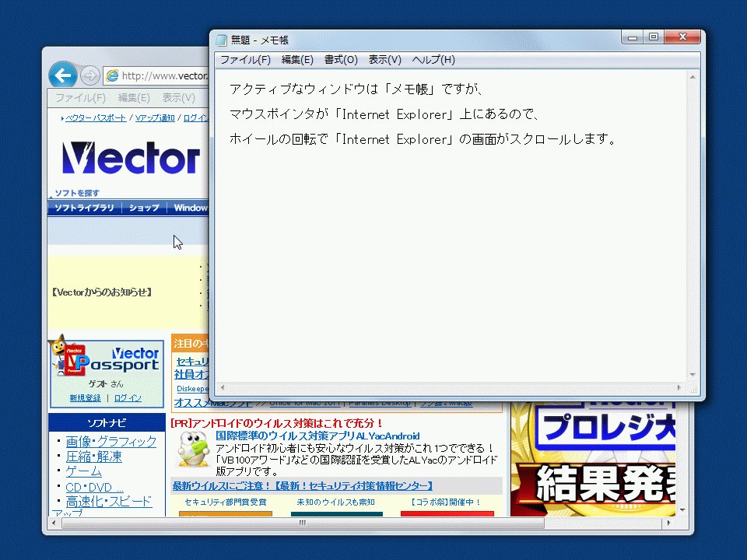This screenshot has height=560, width=747.
Task: Click the マウスポインタが line in Notepad
Action: pyautogui.click(x=384, y=114)
